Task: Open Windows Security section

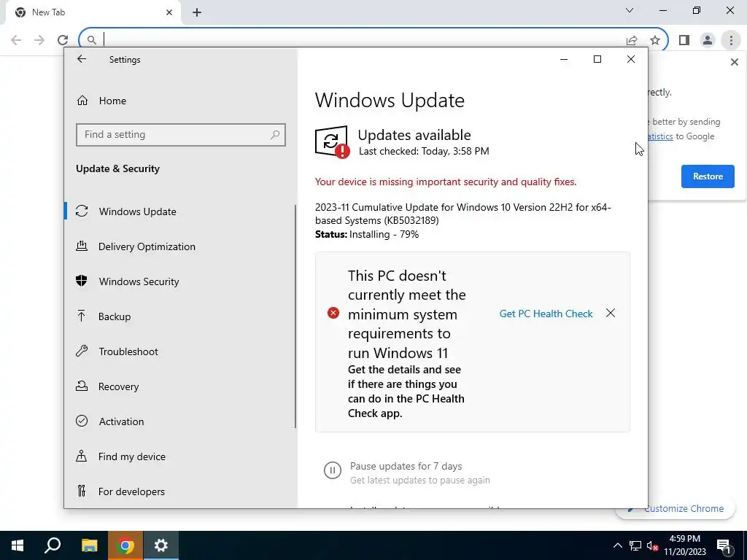Action: click(139, 281)
